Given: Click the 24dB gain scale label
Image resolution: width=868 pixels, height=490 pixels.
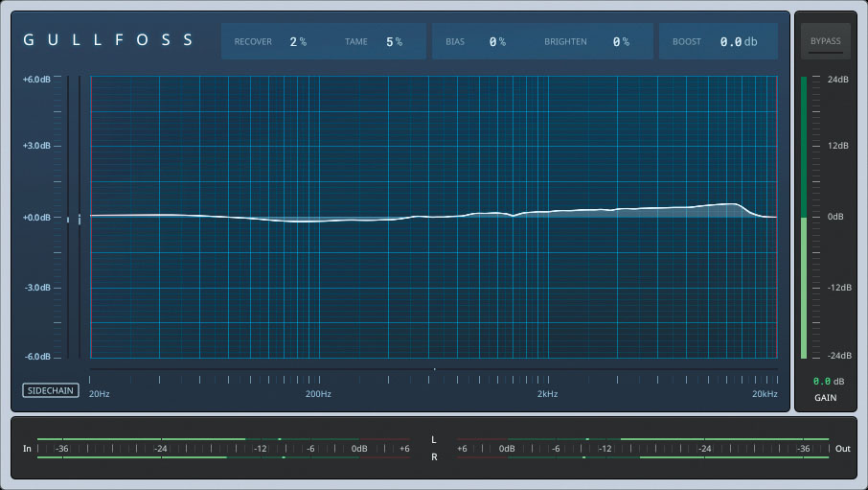Looking at the screenshot, I should click(838, 80).
